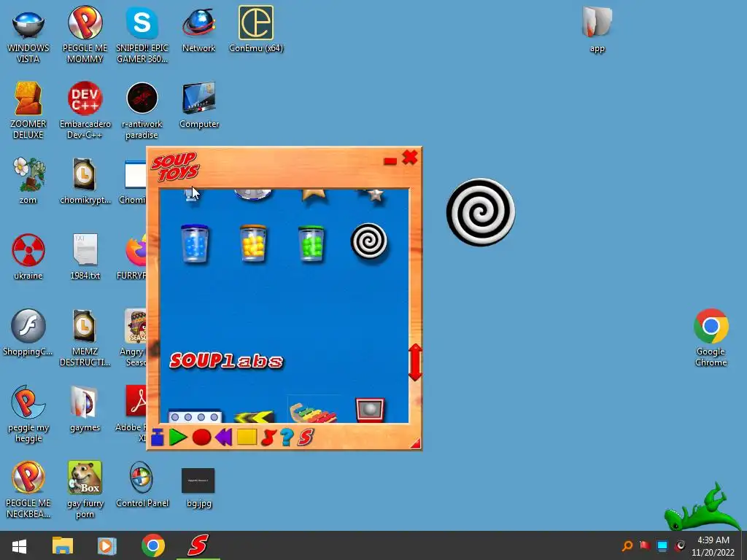Open the gaymes folder icon
The image size is (747, 560).
coord(85,408)
